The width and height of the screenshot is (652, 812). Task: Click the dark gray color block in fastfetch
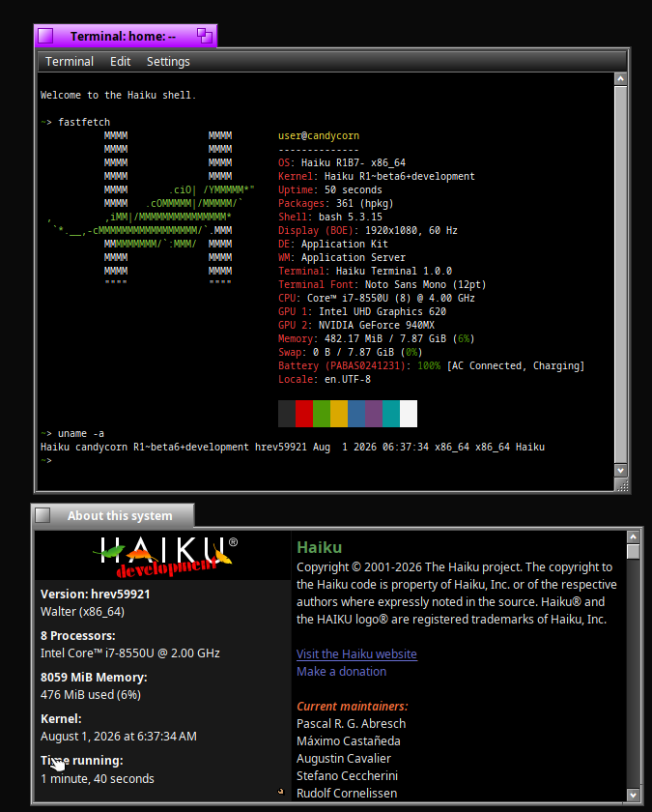click(x=287, y=414)
